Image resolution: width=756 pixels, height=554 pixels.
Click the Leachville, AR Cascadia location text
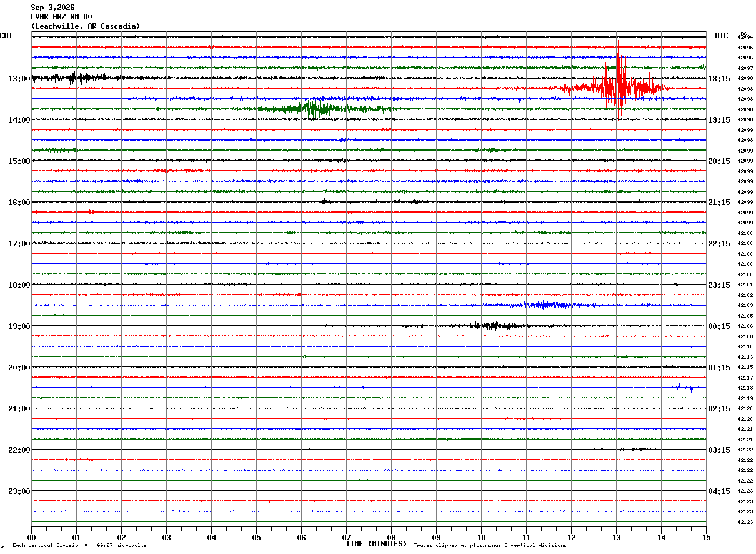point(86,26)
